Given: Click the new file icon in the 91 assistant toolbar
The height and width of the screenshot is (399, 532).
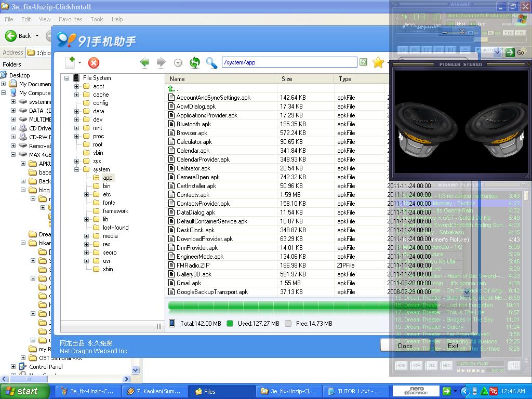Looking at the screenshot, I should click(70, 63).
